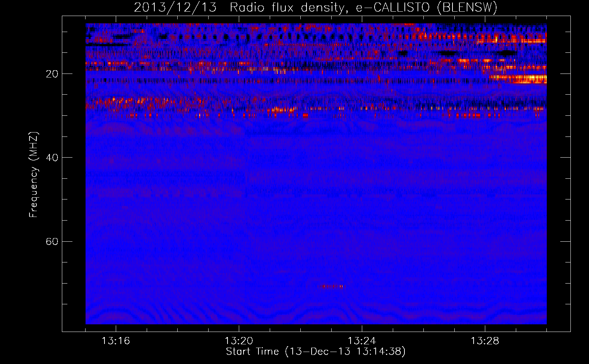Image resolution: width=589 pixels, height=364 pixels.
Task: Click the short red streak near 70 MHz
Action: click(x=332, y=286)
